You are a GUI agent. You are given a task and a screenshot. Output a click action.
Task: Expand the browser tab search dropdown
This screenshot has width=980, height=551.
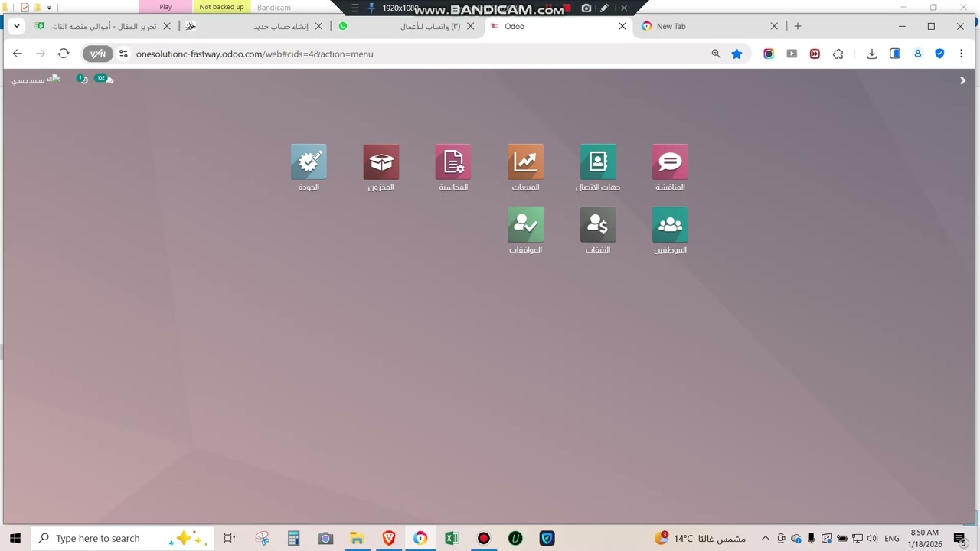coord(17,26)
